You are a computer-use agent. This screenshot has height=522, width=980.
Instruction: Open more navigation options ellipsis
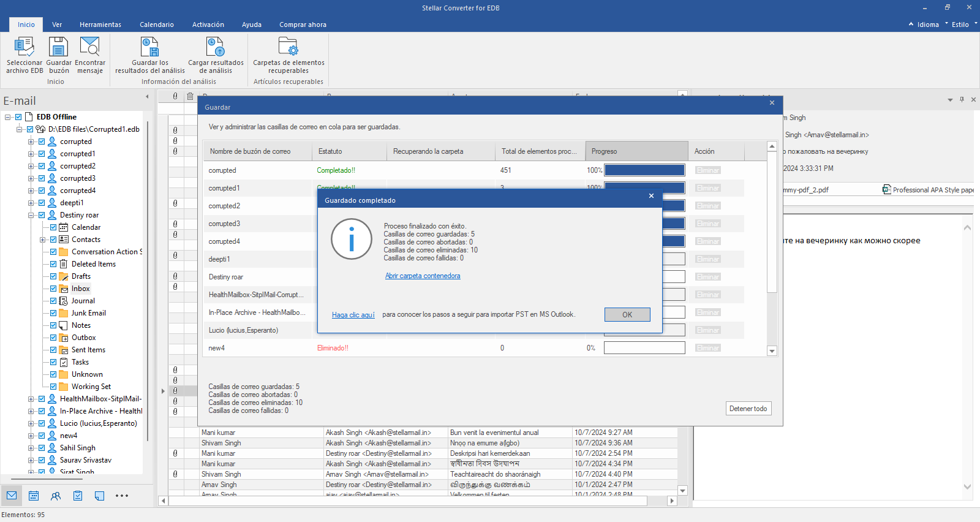[122, 496]
